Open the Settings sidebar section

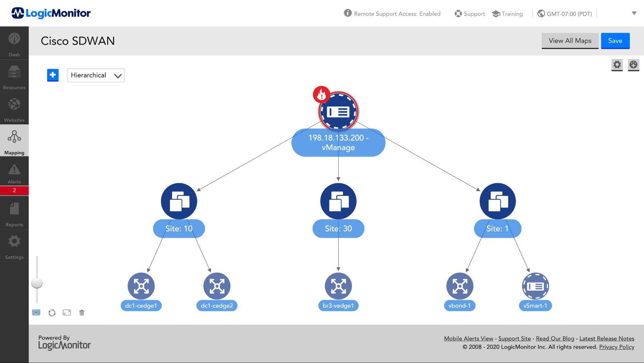coord(14,245)
